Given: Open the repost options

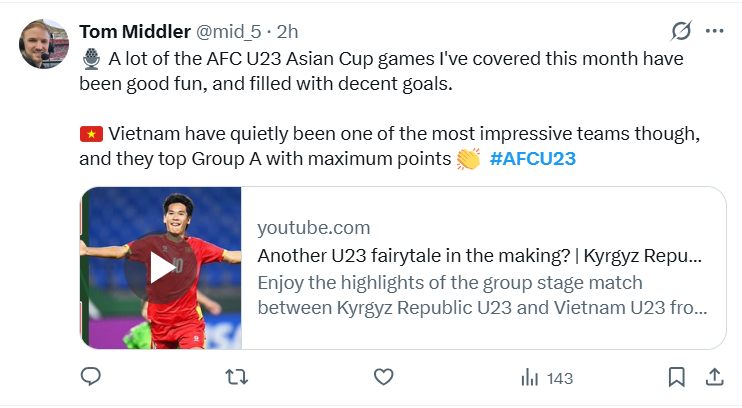Looking at the screenshot, I should click(x=237, y=377).
